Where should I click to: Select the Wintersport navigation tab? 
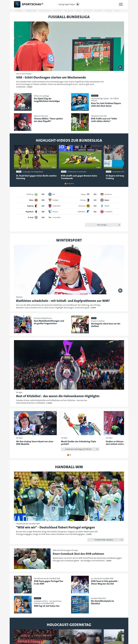click(x=88, y=11)
